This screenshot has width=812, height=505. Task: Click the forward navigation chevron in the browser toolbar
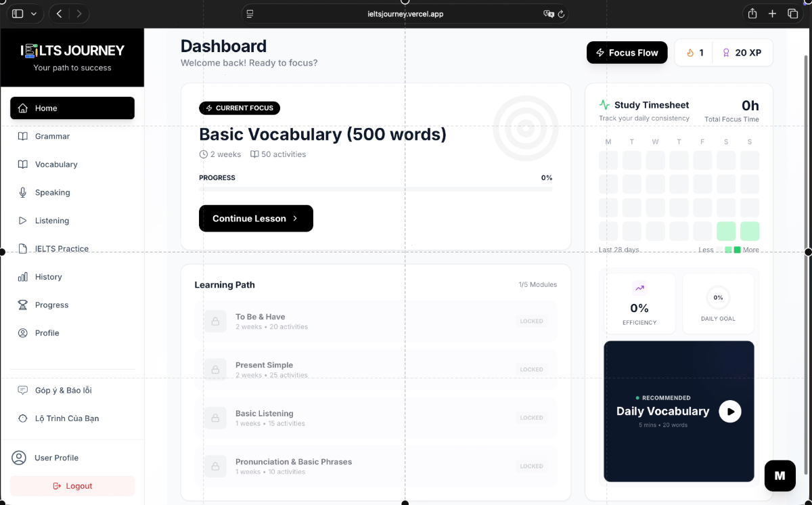[x=80, y=14]
